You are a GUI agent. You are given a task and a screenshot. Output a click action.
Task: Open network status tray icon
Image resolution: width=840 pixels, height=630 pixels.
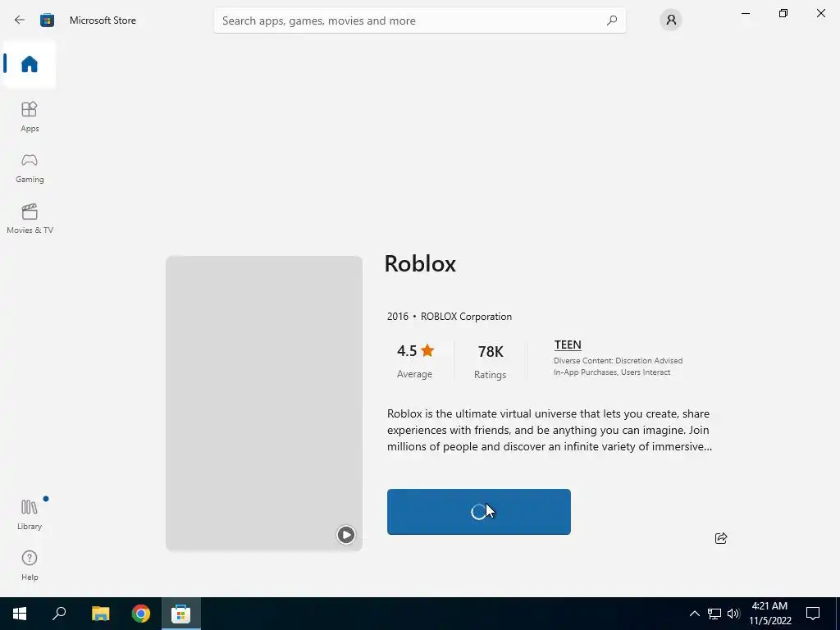[x=714, y=614]
